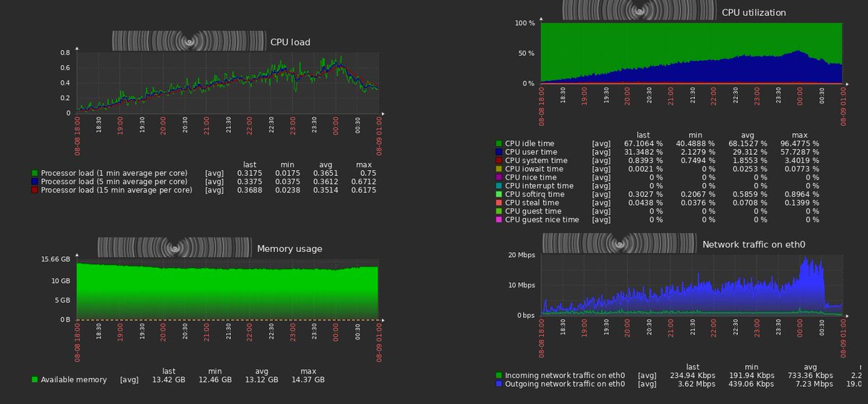Click the 12.46 GB min memory value
This screenshot has height=404, width=868.
tap(215, 379)
